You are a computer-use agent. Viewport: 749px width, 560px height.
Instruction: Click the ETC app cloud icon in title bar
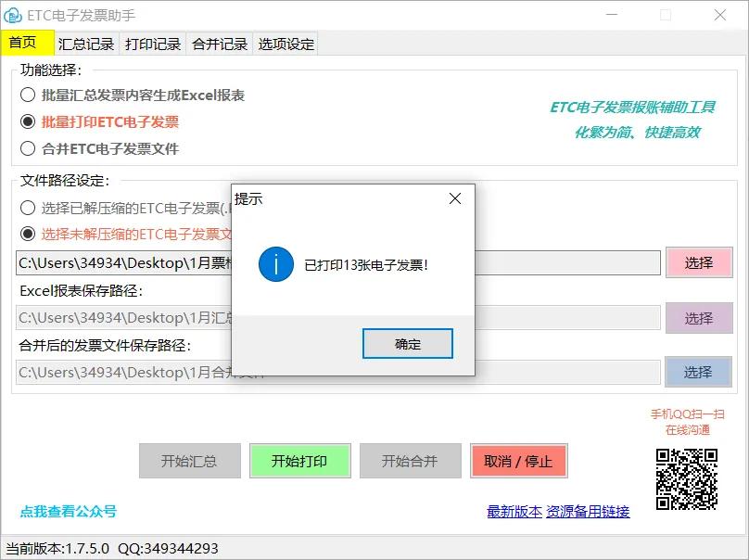(13, 15)
